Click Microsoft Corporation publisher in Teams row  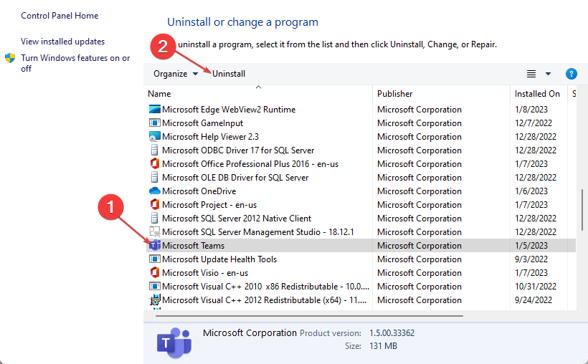coord(419,246)
